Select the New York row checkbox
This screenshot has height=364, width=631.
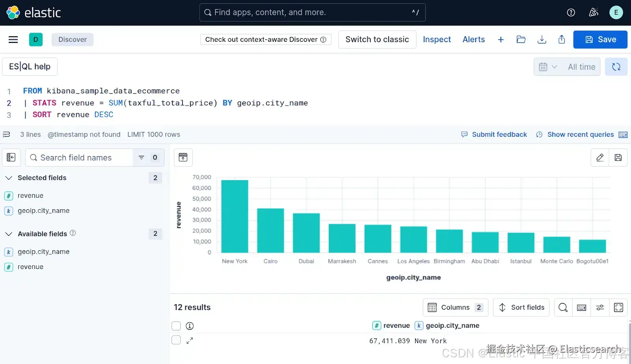click(x=176, y=340)
